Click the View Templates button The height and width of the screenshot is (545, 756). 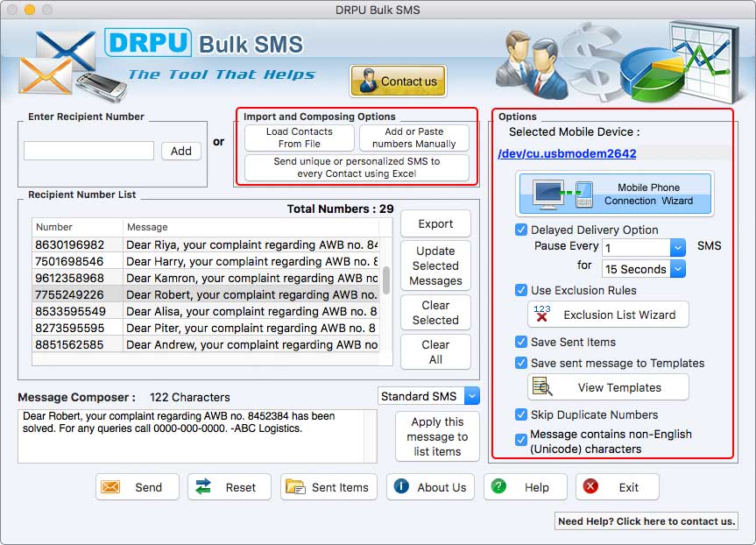pyautogui.click(x=609, y=387)
